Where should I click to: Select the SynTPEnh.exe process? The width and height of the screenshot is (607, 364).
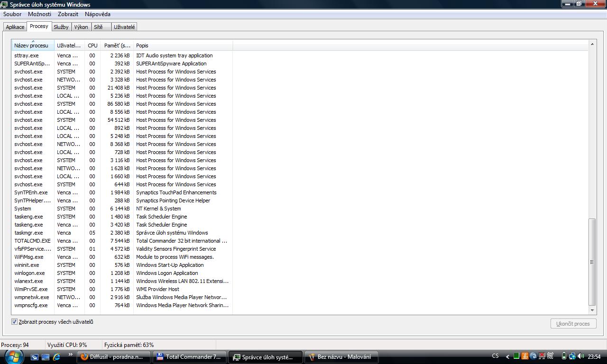pos(122,192)
